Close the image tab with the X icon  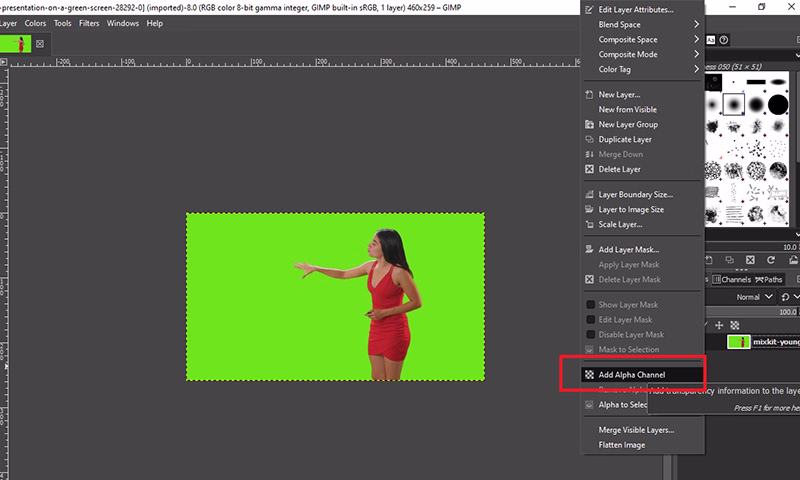click(x=40, y=44)
